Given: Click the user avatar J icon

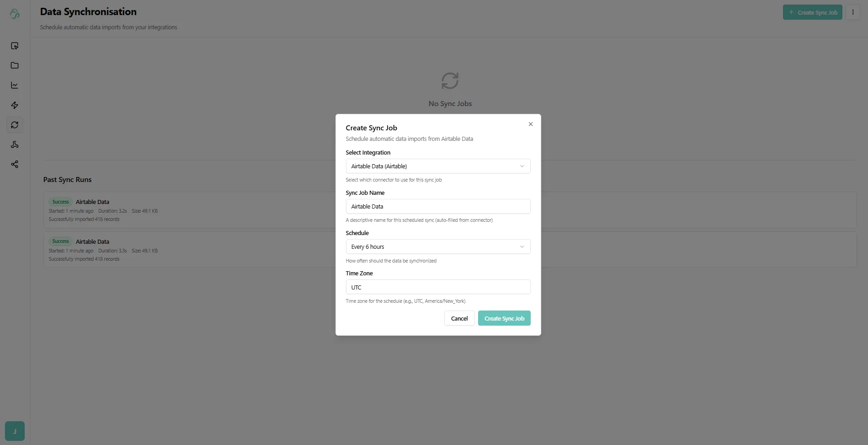Looking at the screenshot, I should [x=15, y=431].
